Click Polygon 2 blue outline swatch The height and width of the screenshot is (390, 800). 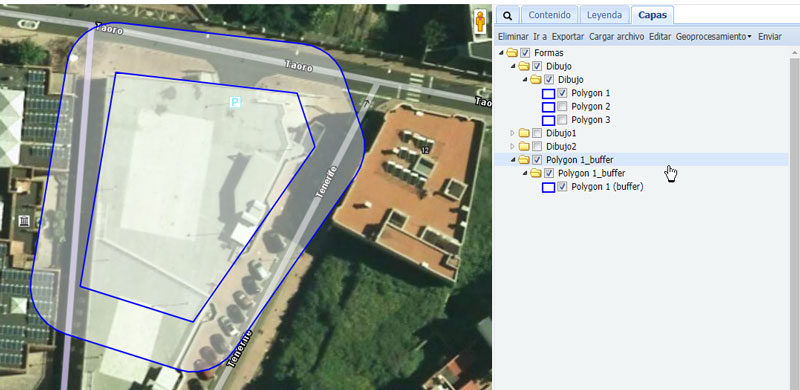(x=548, y=107)
